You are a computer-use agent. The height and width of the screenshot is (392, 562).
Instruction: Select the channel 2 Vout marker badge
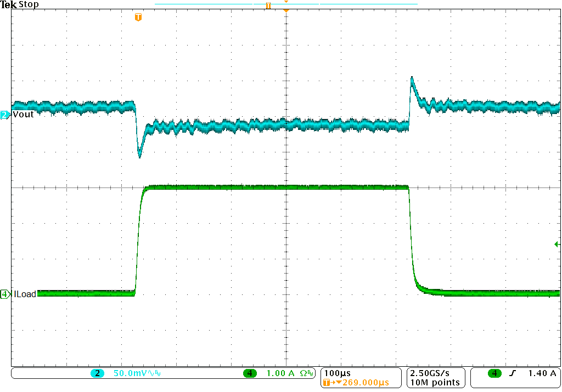click(x=3, y=114)
